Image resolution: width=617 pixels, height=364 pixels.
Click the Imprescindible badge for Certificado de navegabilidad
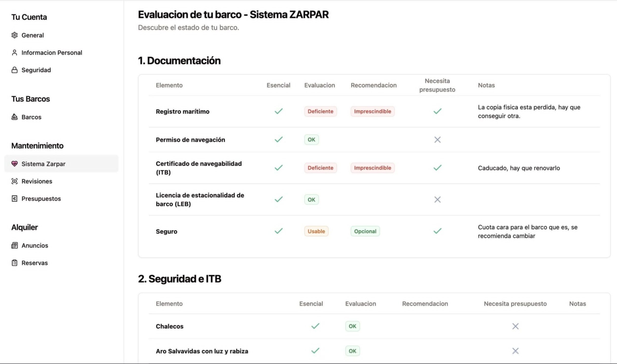pos(372,168)
